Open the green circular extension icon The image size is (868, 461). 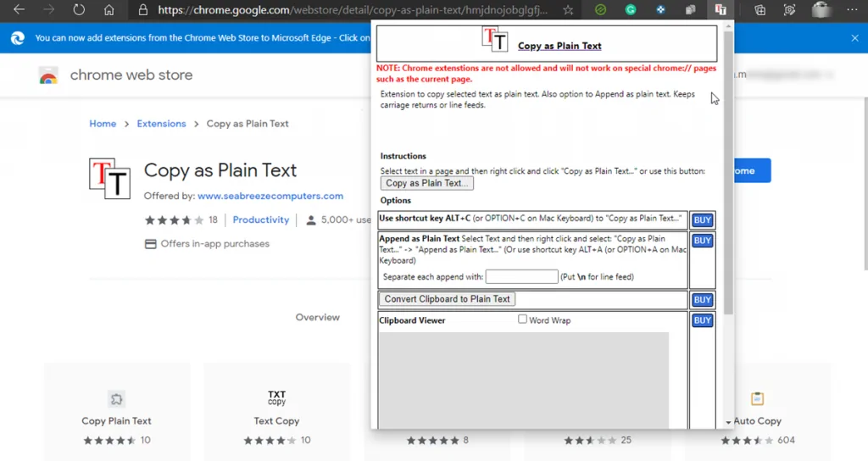coord(600,9)
